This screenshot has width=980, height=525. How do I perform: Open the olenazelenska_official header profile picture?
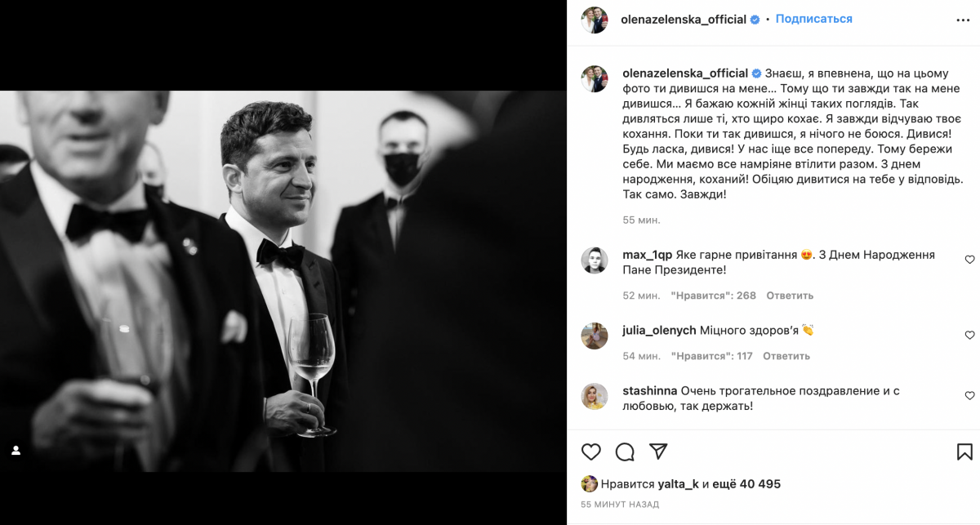tap(594, 20)
